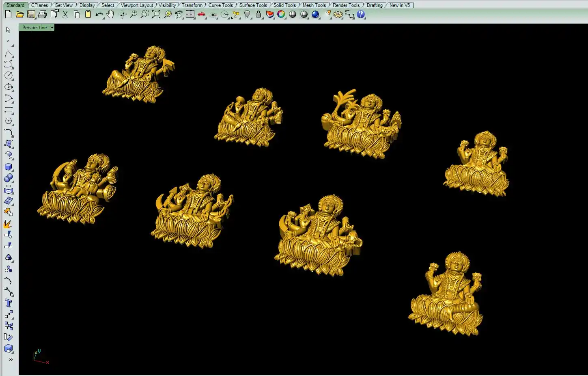Click the Zoom Extents icon
This screenshot has width=588, height=376.
156,15
